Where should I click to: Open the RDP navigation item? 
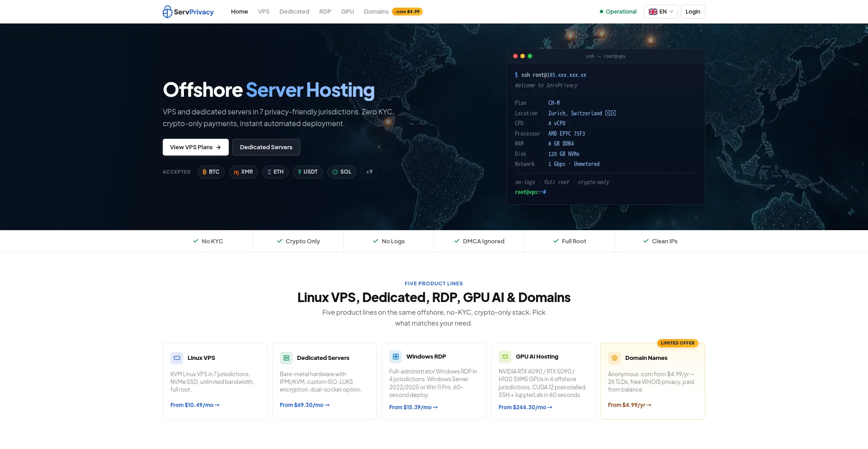325,12
